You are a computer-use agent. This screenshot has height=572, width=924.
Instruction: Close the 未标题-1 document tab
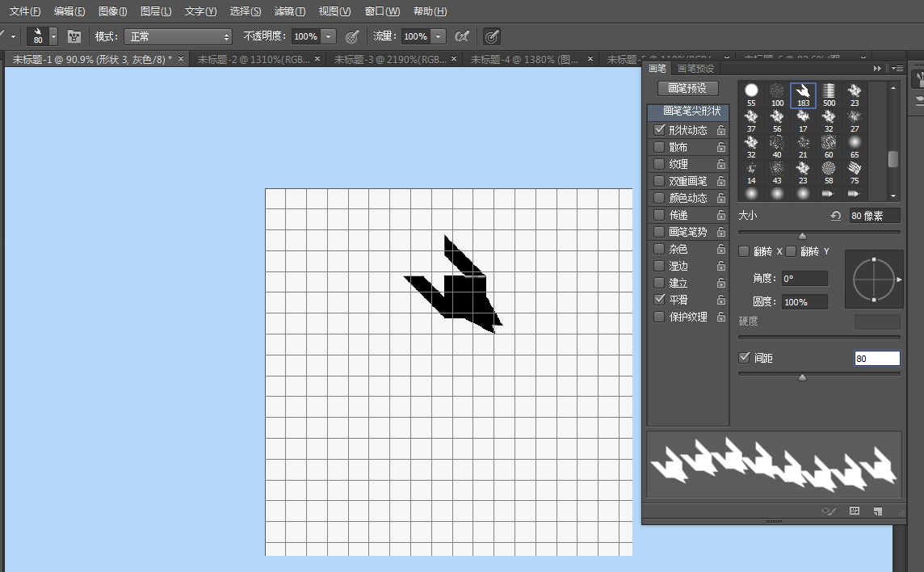point(181,58)
